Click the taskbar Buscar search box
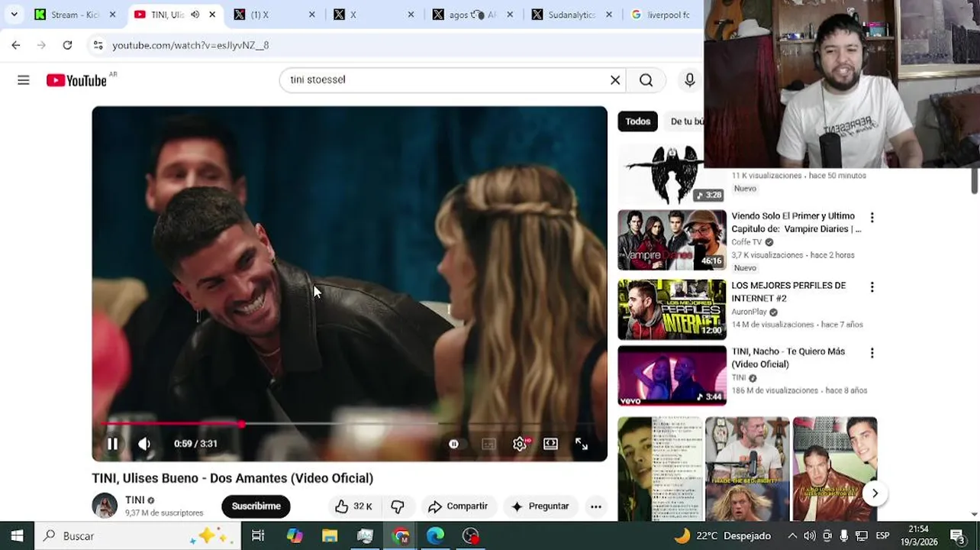The image size is (980, 550). [x=137, y=535]
